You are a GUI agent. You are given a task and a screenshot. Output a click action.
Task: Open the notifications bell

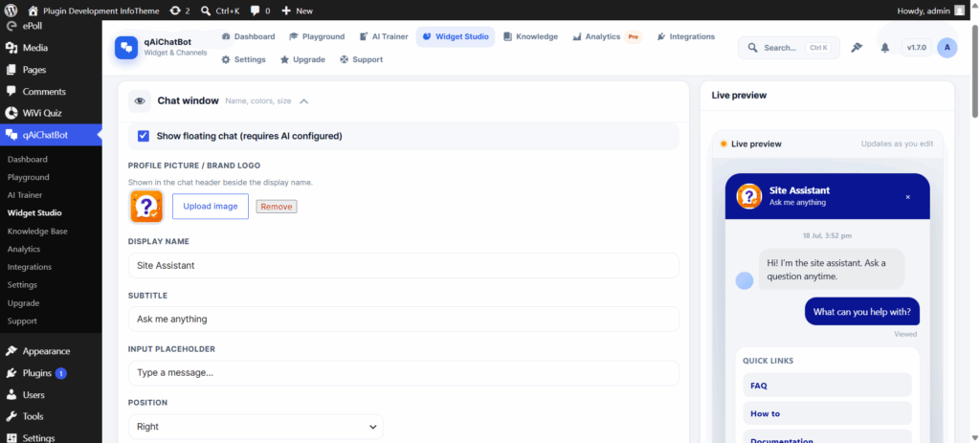tap(885, 48)
